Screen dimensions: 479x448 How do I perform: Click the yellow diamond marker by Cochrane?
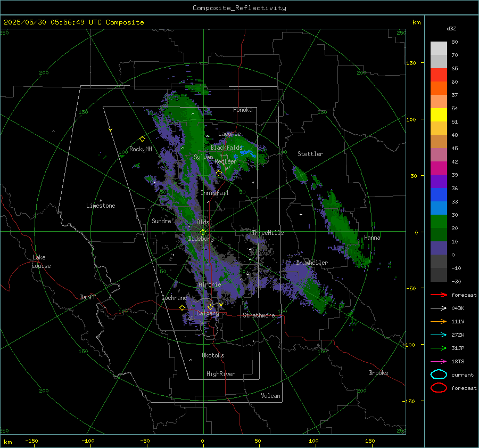click(x=183, y=308)
